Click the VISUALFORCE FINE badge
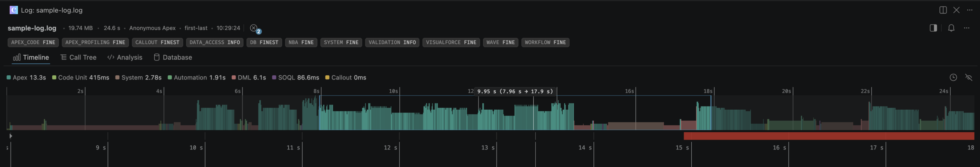Viewport: 980px width, 167px height. (x=451, y=43)
